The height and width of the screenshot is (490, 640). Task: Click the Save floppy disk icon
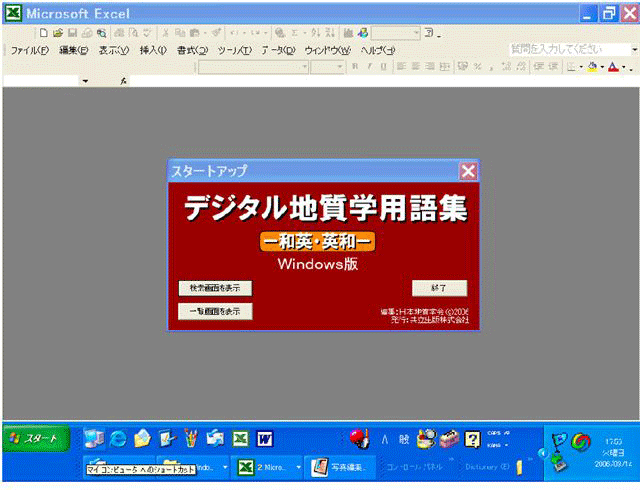72,33
